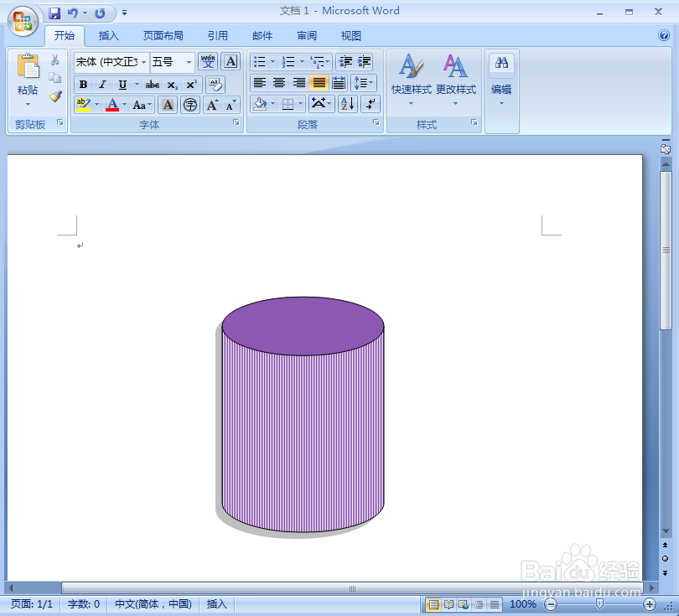Center the paragraph text
The image size is (679, 616).
(279, 83)
